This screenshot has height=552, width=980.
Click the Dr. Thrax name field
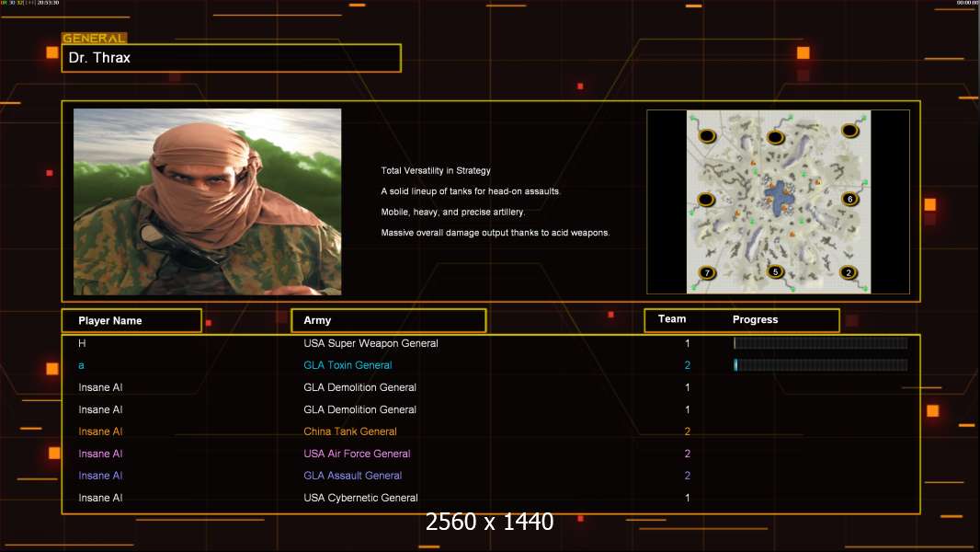click(x=231, y=58)
